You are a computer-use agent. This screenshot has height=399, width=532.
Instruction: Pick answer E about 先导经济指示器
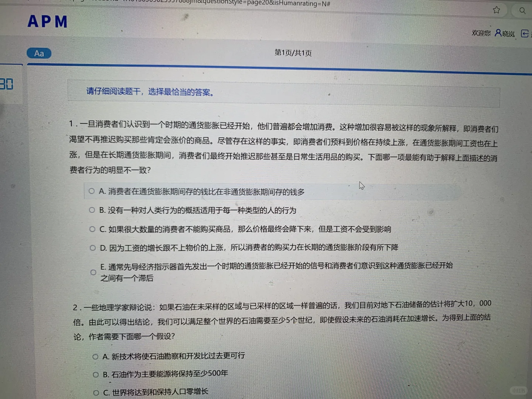[x=93, y=272]
